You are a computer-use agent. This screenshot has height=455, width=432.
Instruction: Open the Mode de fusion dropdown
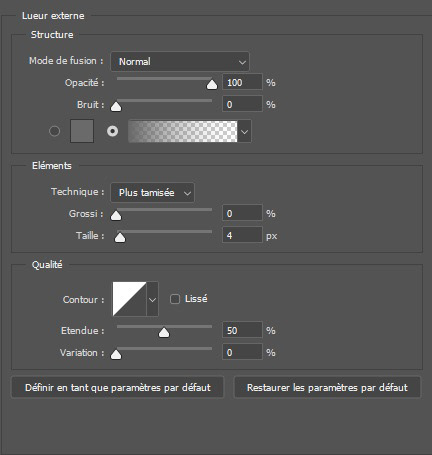[180, 61]
